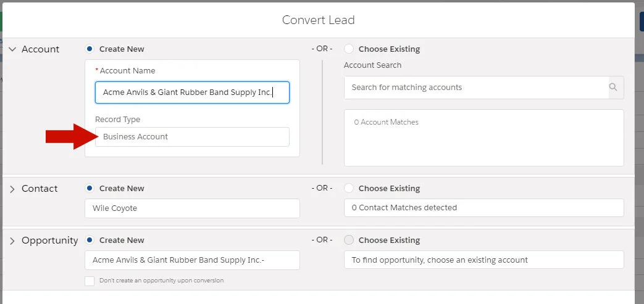Image resolution: width=644 pixels, height=304 pixels.
Task: Select Create New for Opportunity
Action: click(90, 240)
